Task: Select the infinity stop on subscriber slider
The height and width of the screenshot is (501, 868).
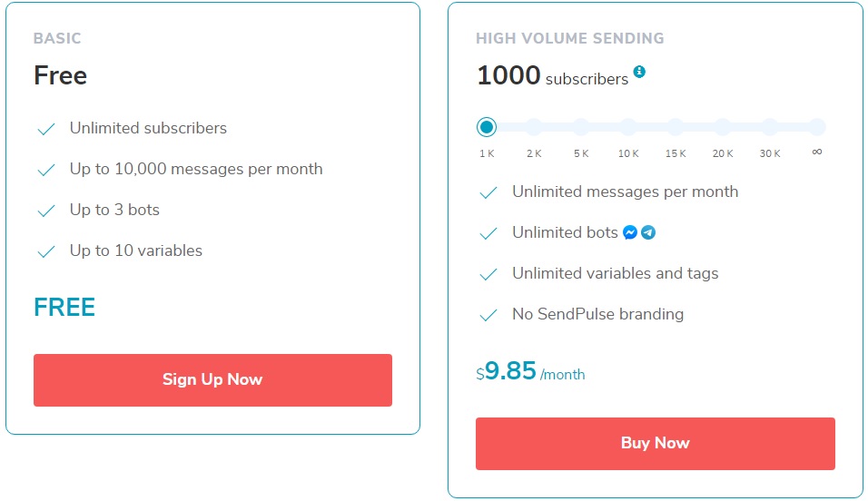Action: [817, 127]
